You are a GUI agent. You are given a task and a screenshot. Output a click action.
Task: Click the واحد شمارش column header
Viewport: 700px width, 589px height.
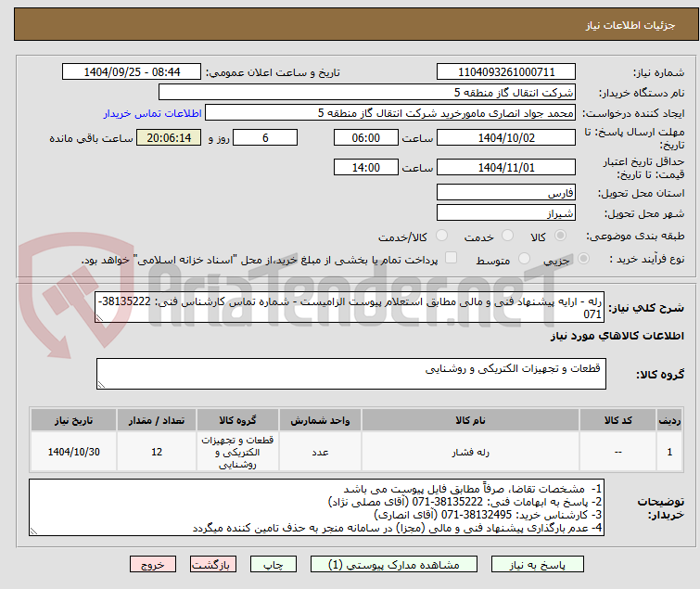320,420
